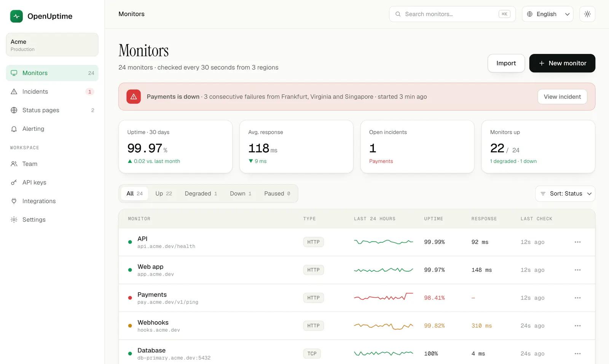Click the Import button
The height and width of the screenshot is (364, 609).
point(506,63)
